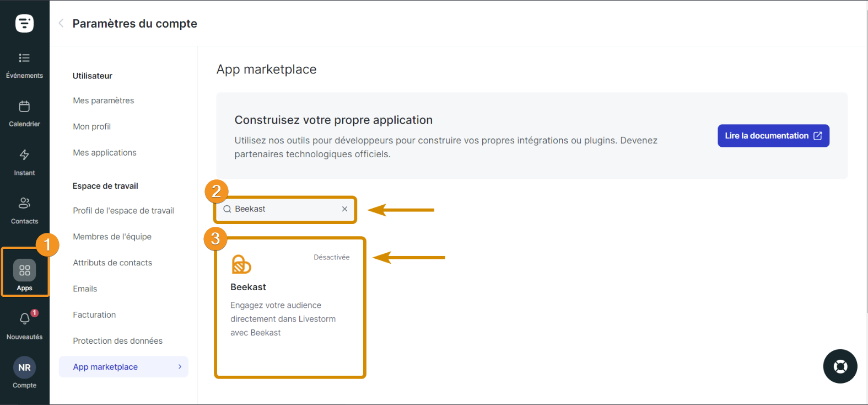Image resolution: width=868 pixels, height=405 pixels.
Task: Open the Apps section
Action: tap(25, 276)
